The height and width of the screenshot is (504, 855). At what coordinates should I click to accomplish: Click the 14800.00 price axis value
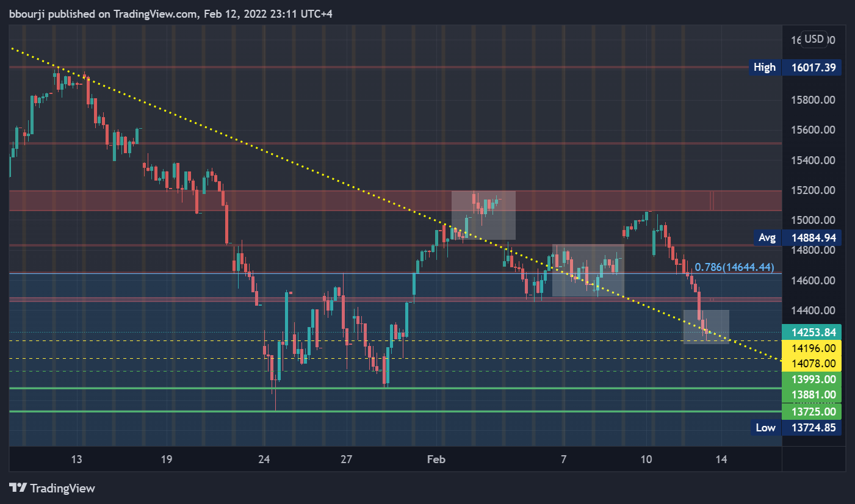tap(813, 250)
